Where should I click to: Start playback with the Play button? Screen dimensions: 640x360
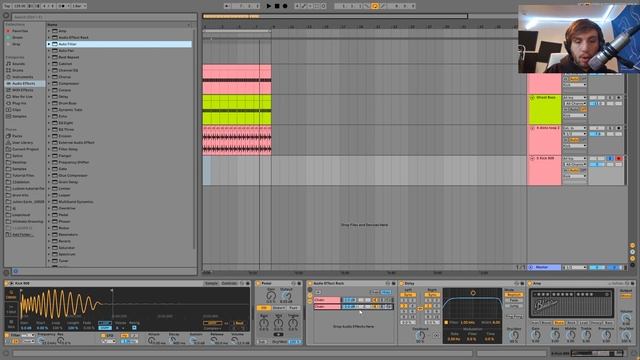tap(269, 6)
